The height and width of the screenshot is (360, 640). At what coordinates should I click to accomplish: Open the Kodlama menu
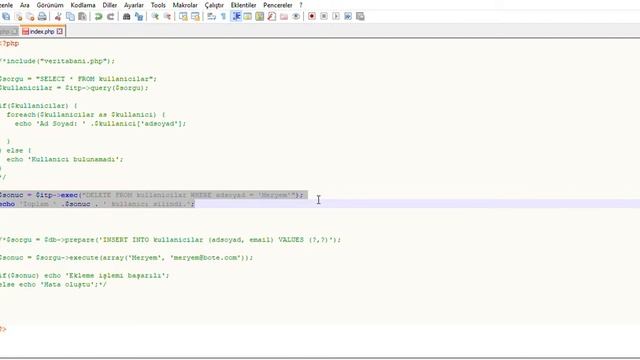click(x=83, y=5)
